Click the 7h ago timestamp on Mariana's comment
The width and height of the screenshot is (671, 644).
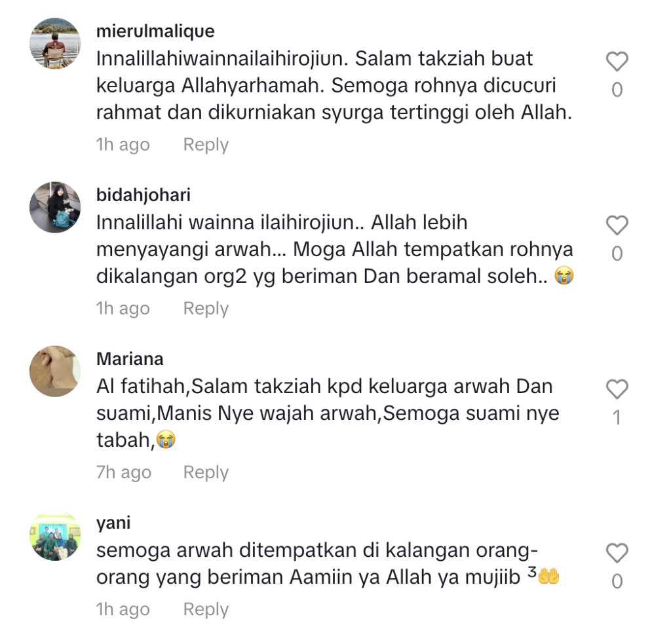(x=124, y=472)
